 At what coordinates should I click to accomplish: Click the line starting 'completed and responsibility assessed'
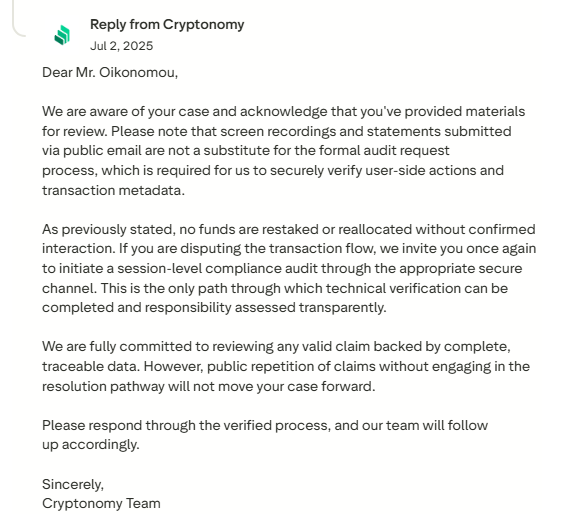(x=214, y=308)
